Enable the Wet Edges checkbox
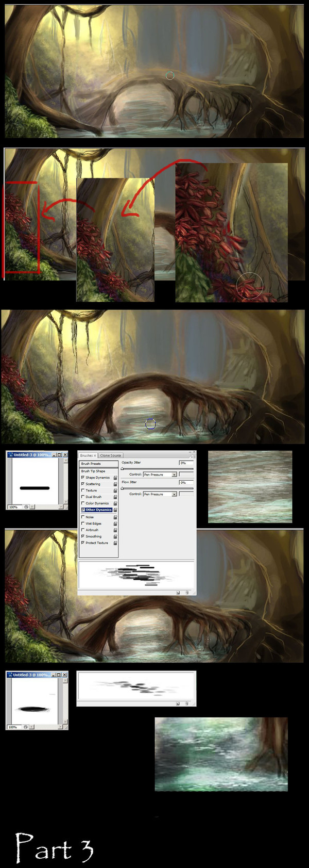This screenshot has width=309, height=868. [x=83, y=523]
